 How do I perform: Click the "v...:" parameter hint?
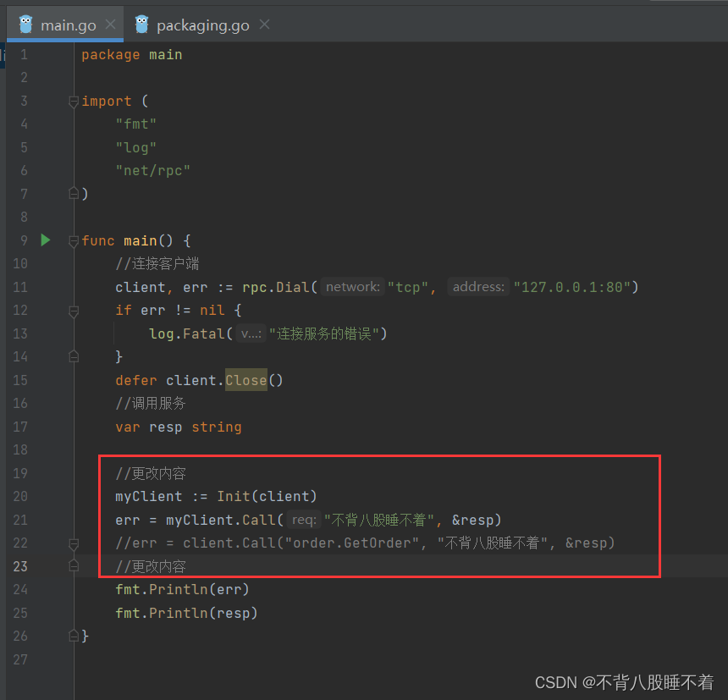point(251,333)
